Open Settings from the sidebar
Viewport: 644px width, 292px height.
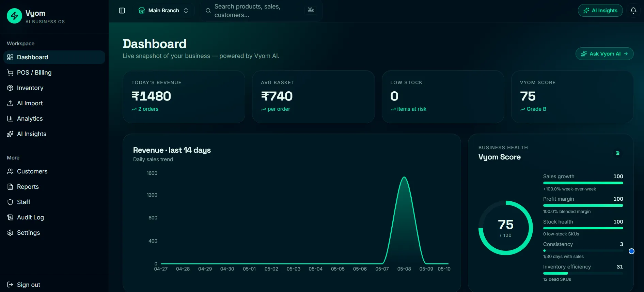click(54, 233)
